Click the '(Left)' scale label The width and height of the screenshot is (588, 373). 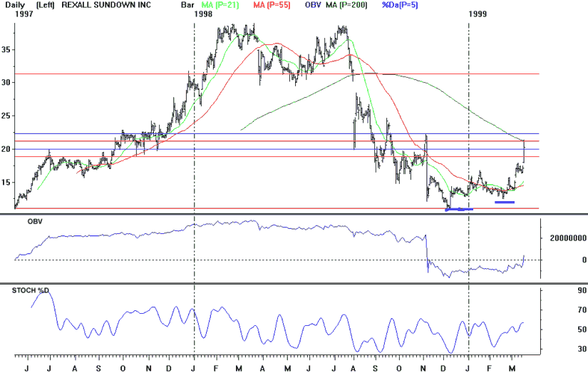click(46, 5)
